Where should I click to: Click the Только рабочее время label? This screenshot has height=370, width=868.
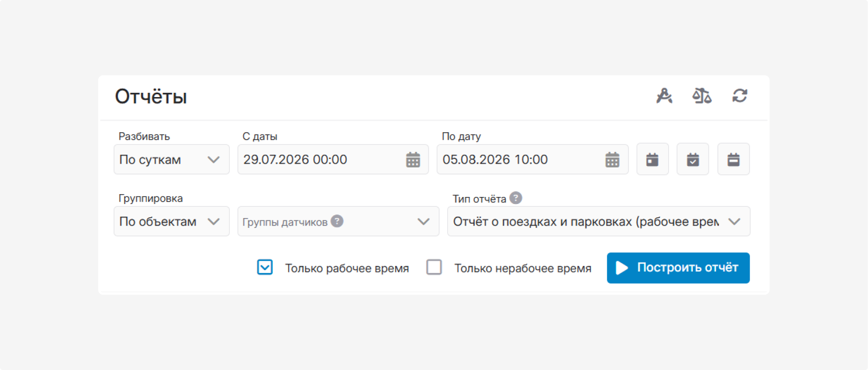(x=347, y=268)
